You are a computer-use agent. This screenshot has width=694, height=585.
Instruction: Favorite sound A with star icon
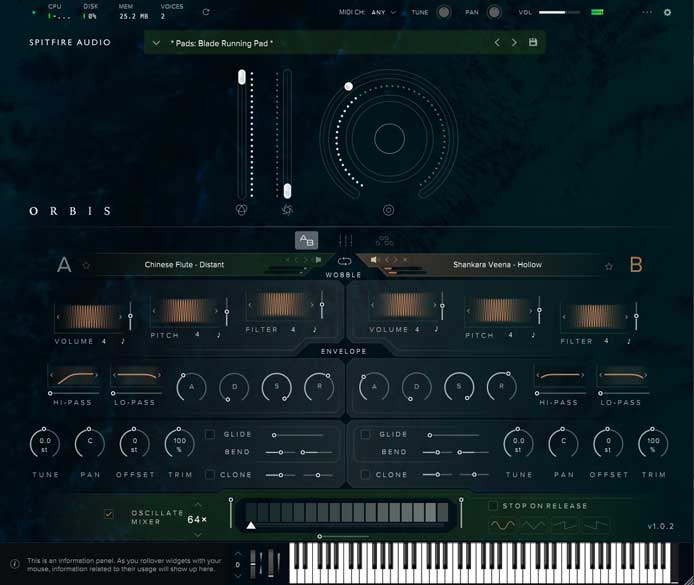[86, 266]
